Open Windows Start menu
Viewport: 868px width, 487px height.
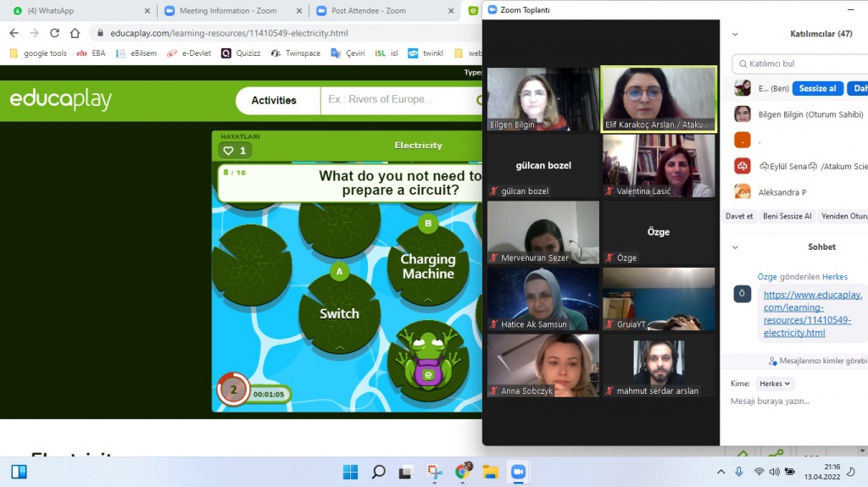point(350,472)
